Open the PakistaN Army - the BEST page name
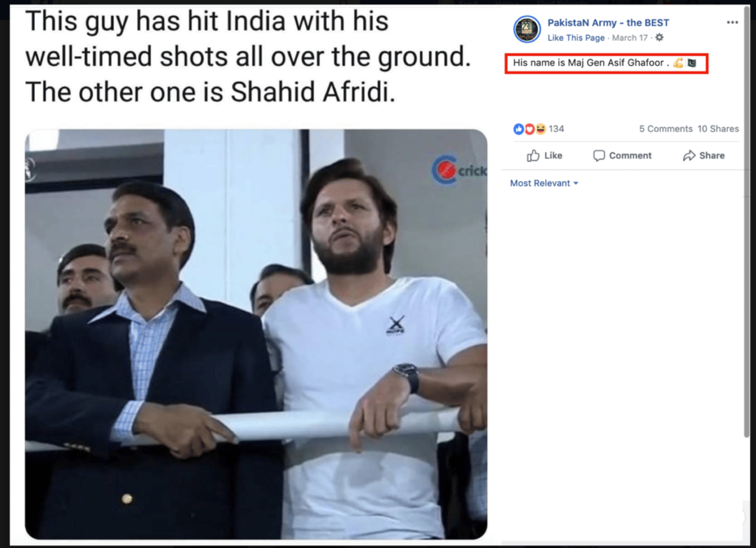This screenshot has height=548, width=756. [x=608, y=23]
